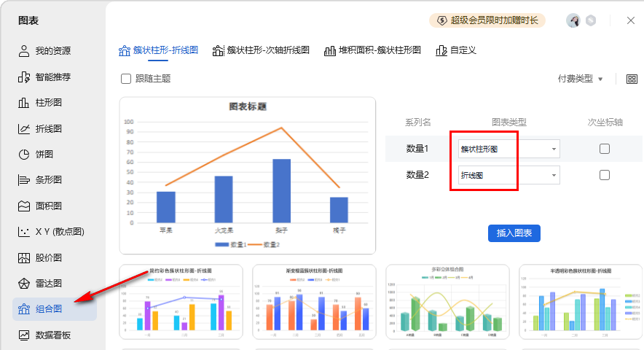Viewport: 644px width, 350px height.
Task: Switch to 自定义 tab
Action: click(456, 50)
